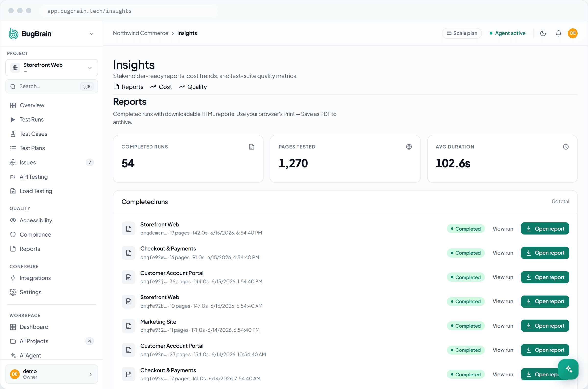Viewport: 588px width, 389px height.
Task: Click the Completed Runs card document icon
Action: (x=252, y=147)
